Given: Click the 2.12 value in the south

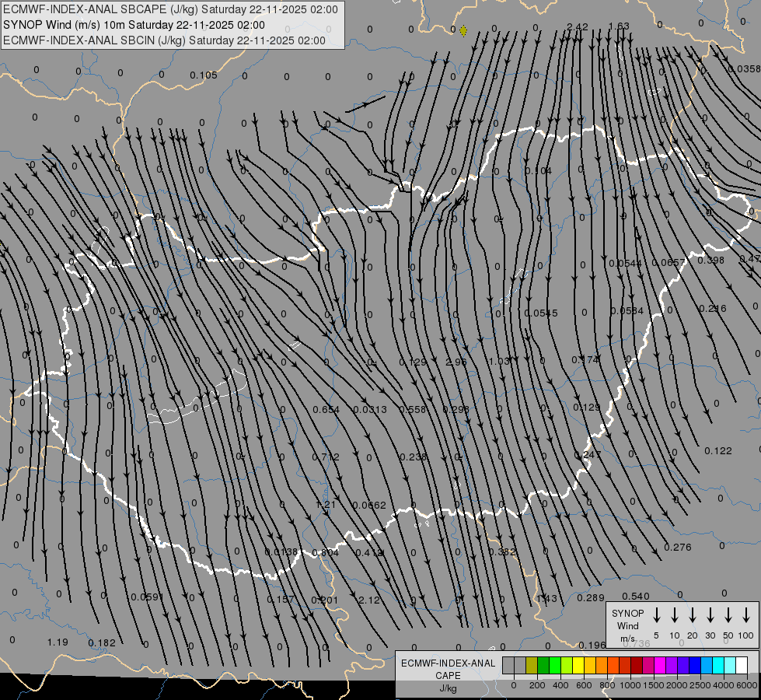Looking at the screenshot, I should click(369, 600).
